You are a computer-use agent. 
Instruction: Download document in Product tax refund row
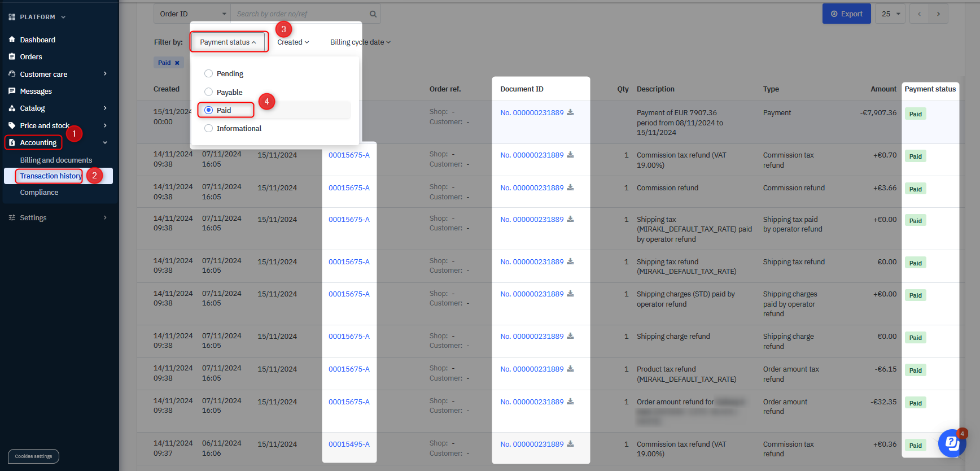[x=571, y=369]
